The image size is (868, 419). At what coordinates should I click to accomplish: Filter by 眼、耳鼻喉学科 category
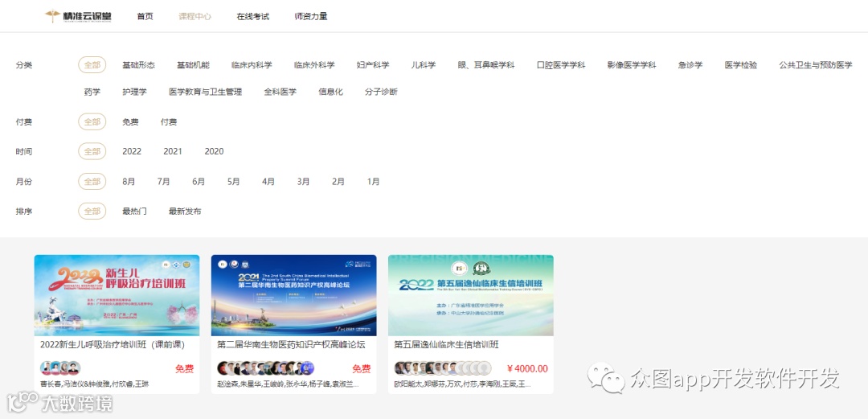[486, 65]
